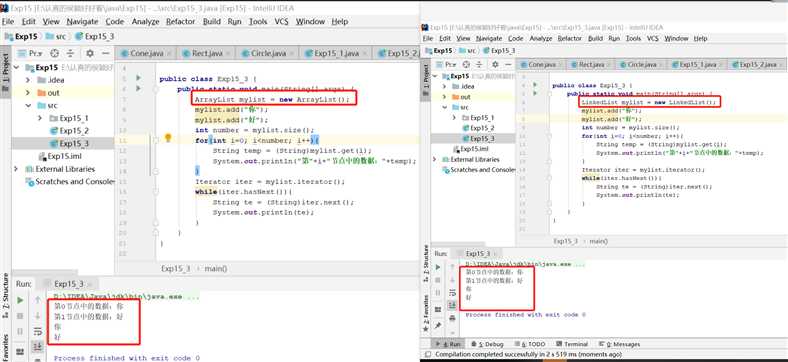Image resolution: width=788 pixels, height=362 pixels.
Task: Click the run gutter arrow beside main method in left editor
Action: [138, 88]
